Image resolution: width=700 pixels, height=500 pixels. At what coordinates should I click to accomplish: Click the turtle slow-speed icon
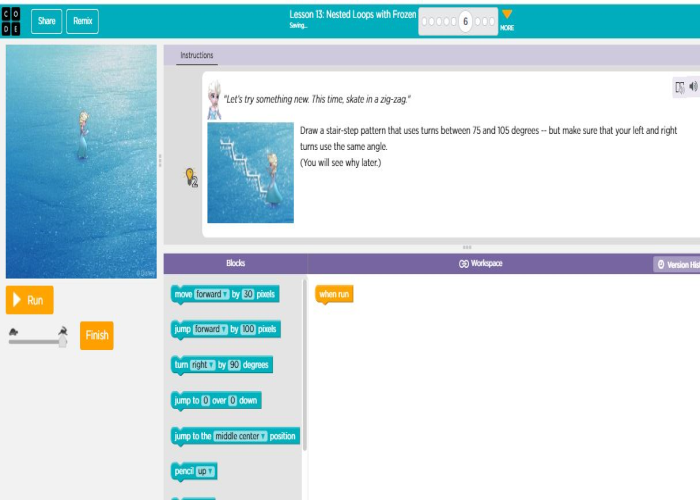[14, 329]
